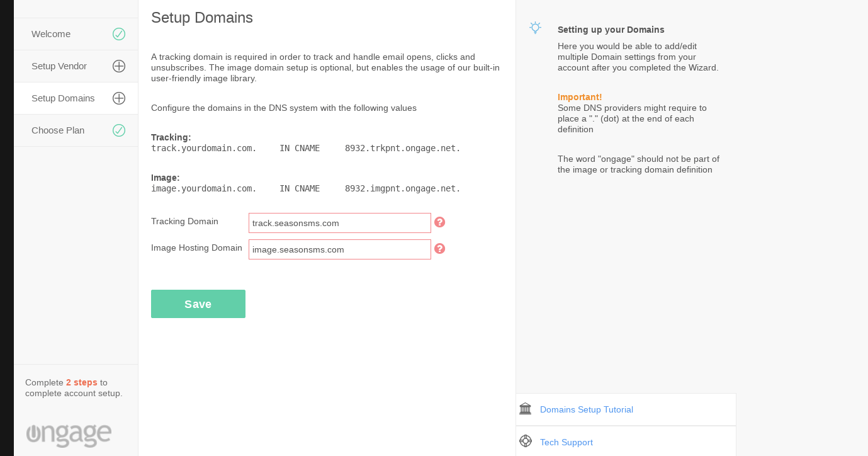The height and width of the screenshot is (456, 868).
Task: Focus the Image Hosting Domain field
Action: (x=340, y=249)
